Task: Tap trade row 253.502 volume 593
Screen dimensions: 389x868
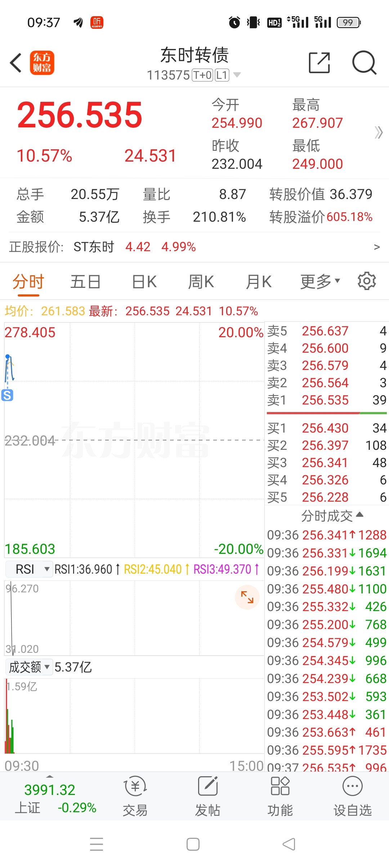Action: [x=327, y=697]
